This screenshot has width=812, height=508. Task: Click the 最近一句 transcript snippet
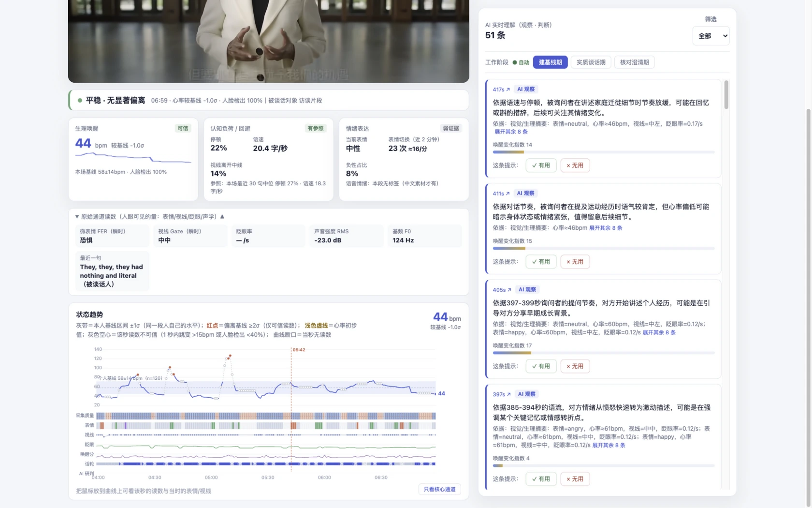point(112,271)
